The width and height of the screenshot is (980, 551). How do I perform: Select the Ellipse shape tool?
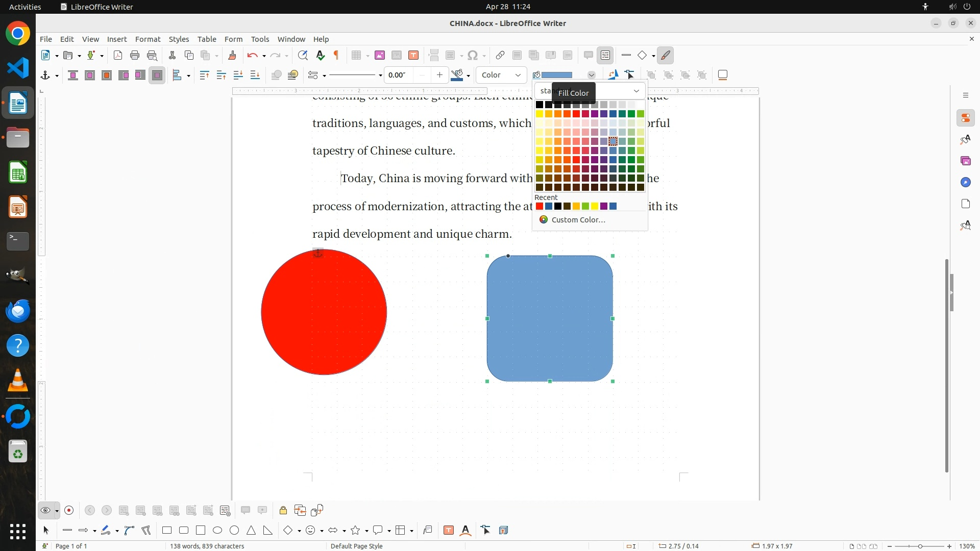click(x=217, y=531)
